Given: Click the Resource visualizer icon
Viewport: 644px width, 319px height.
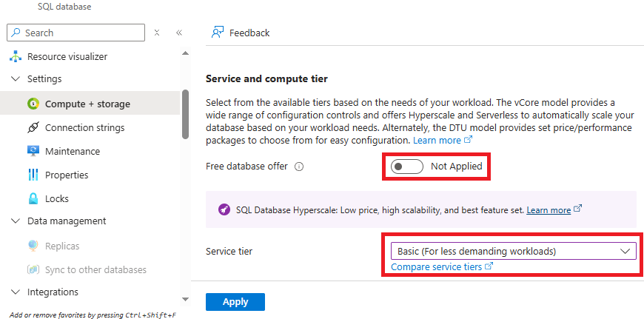Looking at the screenshot, I should point(15,56).
